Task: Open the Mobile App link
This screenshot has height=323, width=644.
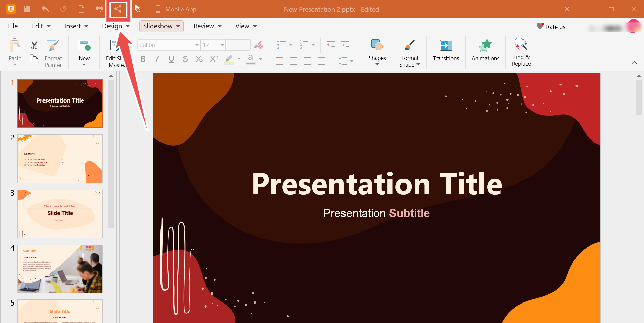Action: pyautogui.click(x=176, y=9)
